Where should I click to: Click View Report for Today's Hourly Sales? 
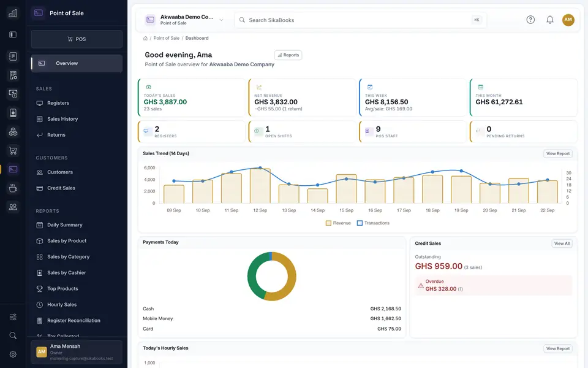(557, 349)
